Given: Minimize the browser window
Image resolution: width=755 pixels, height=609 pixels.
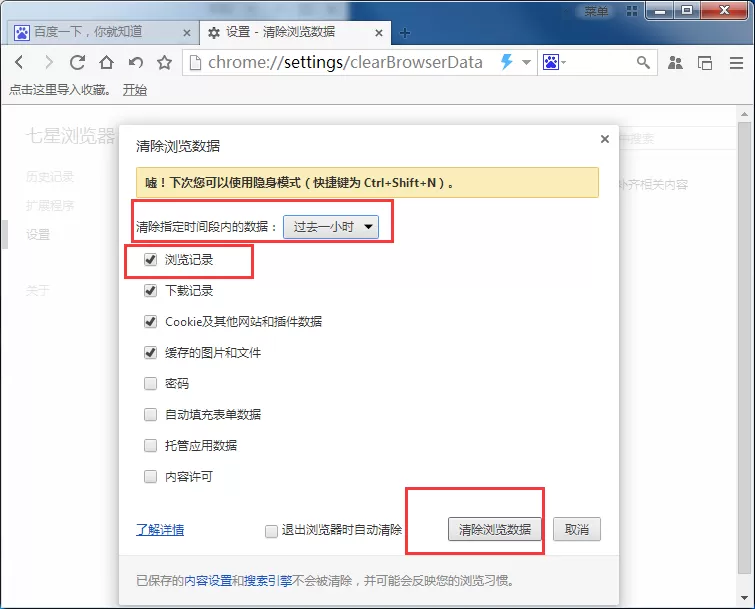Looking at the screenshot, I should pyautogui.click(x=660, y=11).
